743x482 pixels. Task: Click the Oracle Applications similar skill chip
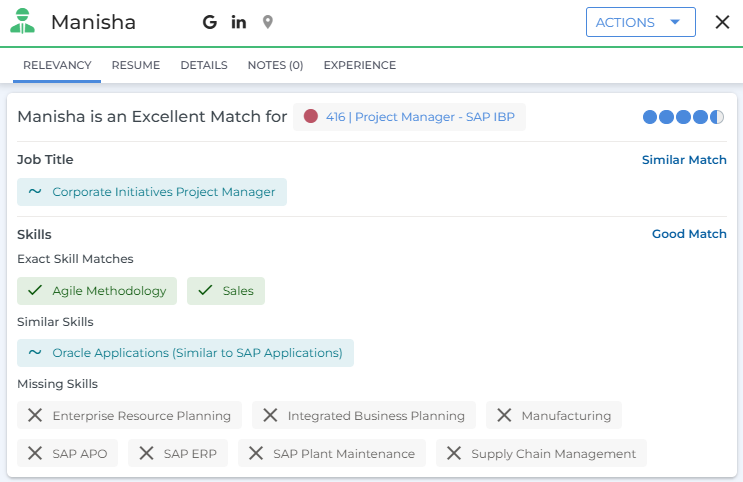click(x=185, y=353)
